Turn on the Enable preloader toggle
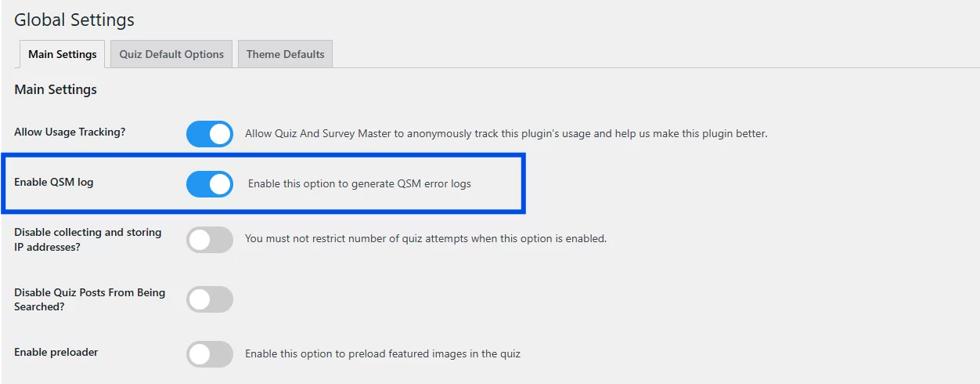This screenshot has height=384, width=980. [210, 353]
